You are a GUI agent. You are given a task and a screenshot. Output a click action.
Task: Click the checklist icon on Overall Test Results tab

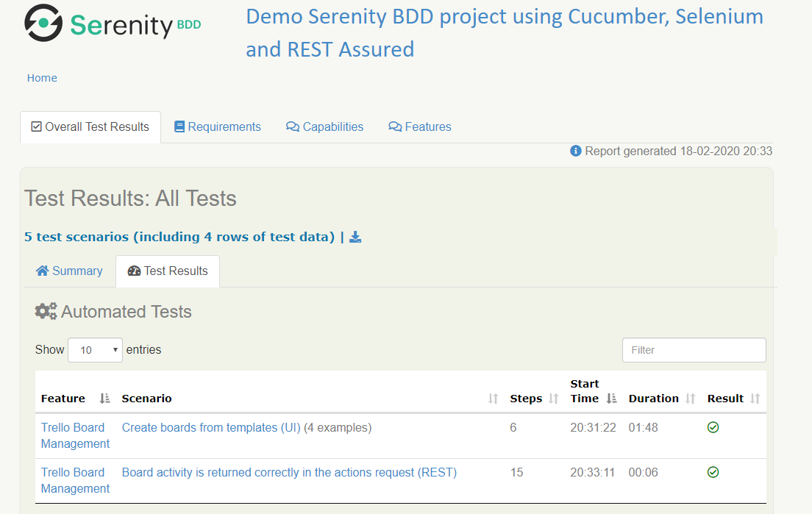35,126
